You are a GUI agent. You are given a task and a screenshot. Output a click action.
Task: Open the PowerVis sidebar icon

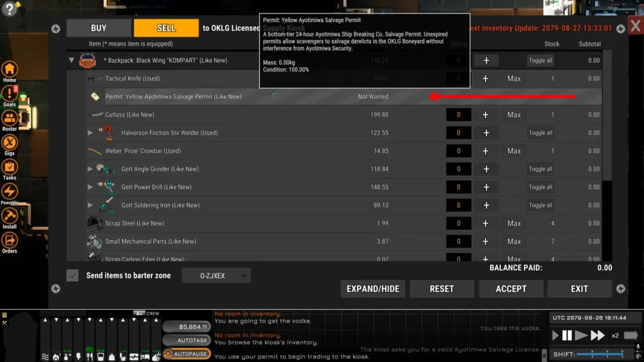point(9,191)
